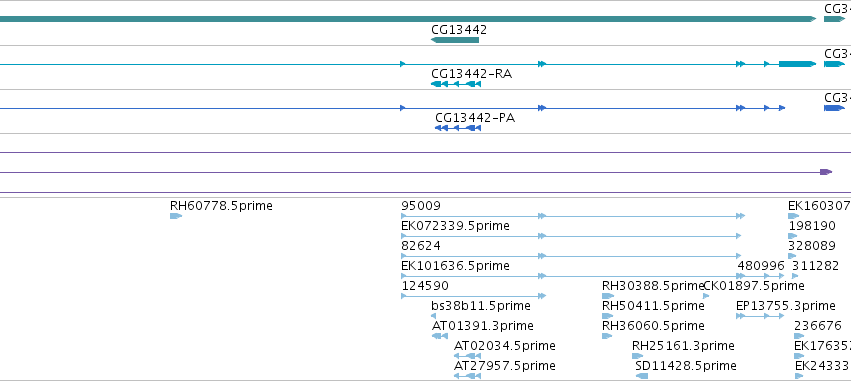Click the CG13442-RA transcript glyph
This screenshot has height=381, width=851.
pyautogui.click(x=456, y=84)
